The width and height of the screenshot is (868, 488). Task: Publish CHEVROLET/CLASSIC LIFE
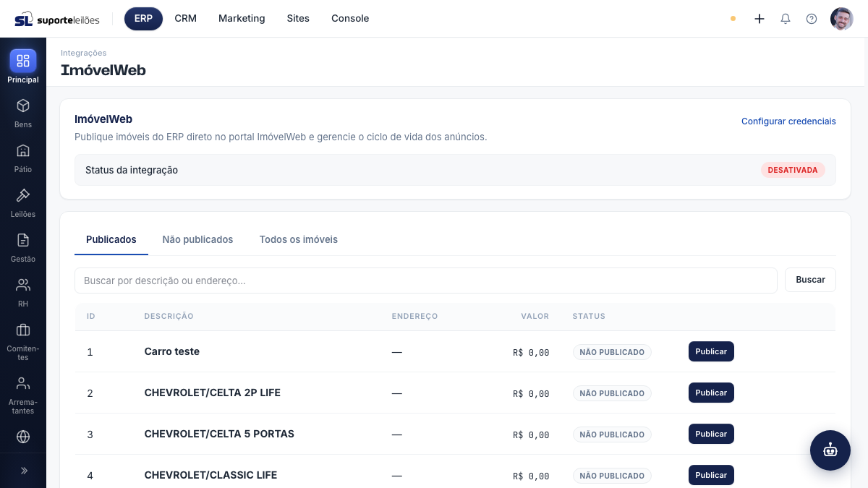(x=711, y=475)
